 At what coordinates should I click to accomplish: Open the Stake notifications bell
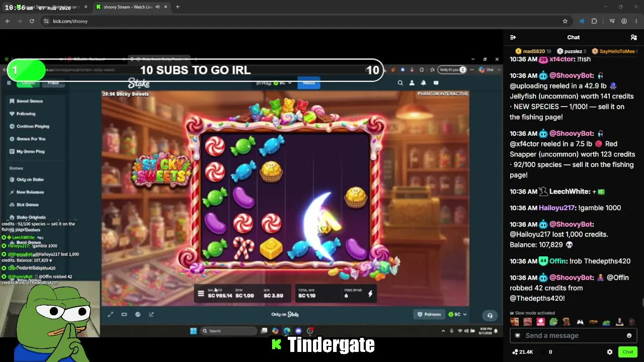pyautogui.click(x=423, y=83)
